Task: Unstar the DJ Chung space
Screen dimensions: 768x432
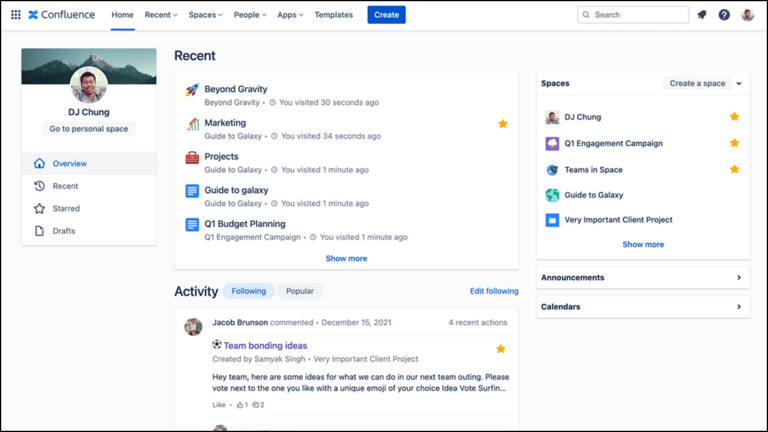Action: (x=734, y=116)
